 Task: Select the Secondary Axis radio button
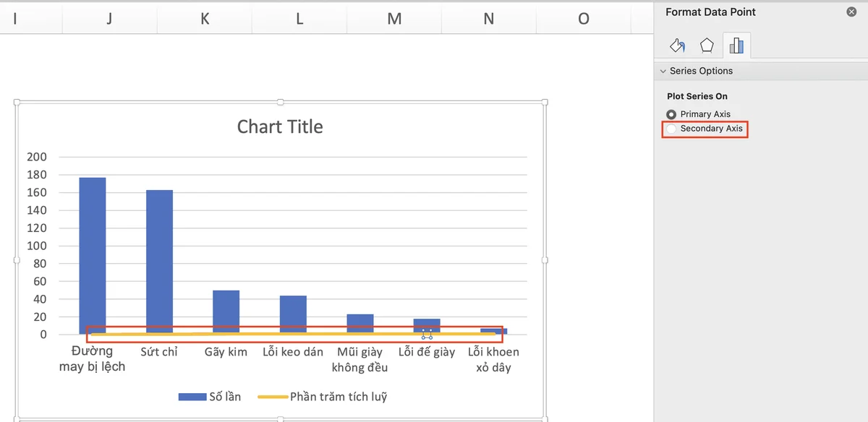point(671,129)
